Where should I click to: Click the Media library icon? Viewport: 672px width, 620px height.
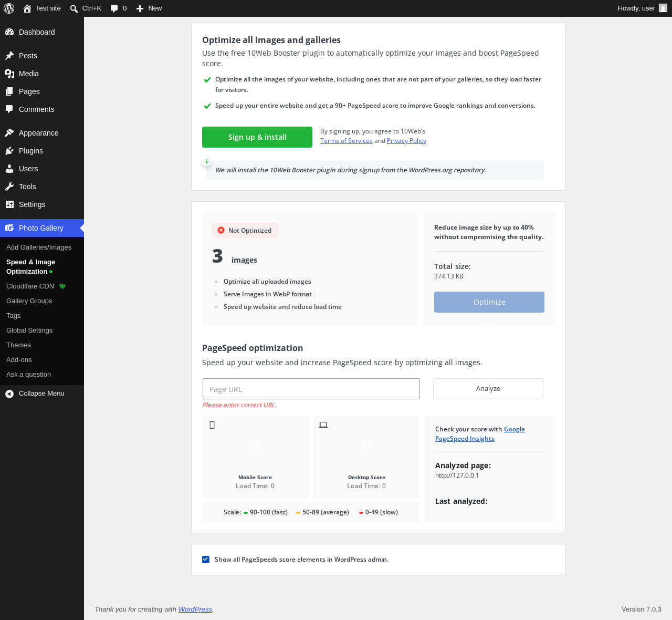pyautogui.click(x=9, y=74)
